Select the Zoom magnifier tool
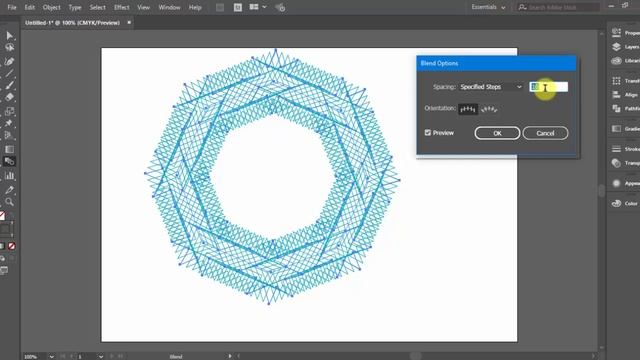 [9, 202]
